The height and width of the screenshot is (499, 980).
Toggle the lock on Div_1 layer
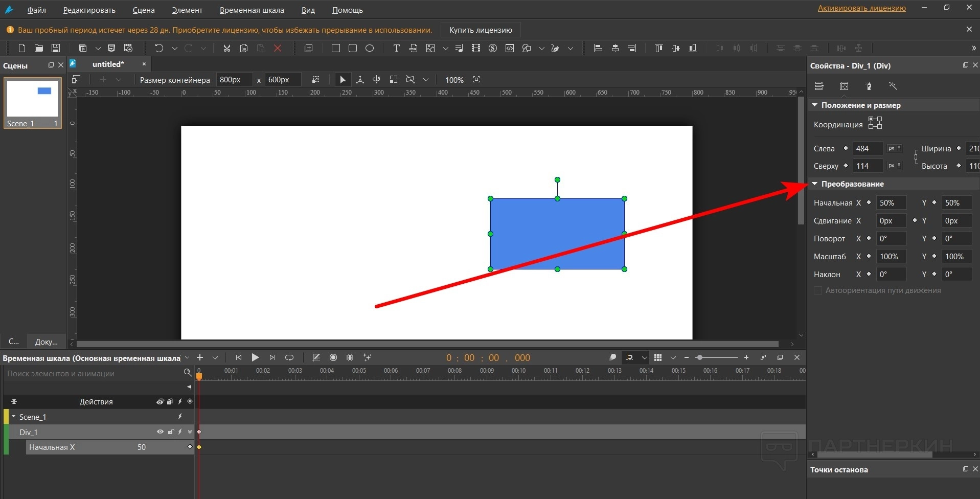(x=171, y=432)
